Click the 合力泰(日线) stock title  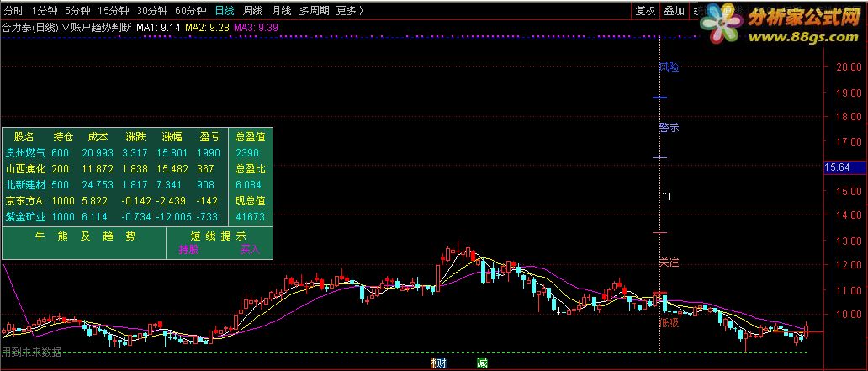pyautogui.click(x=30, y=27)
